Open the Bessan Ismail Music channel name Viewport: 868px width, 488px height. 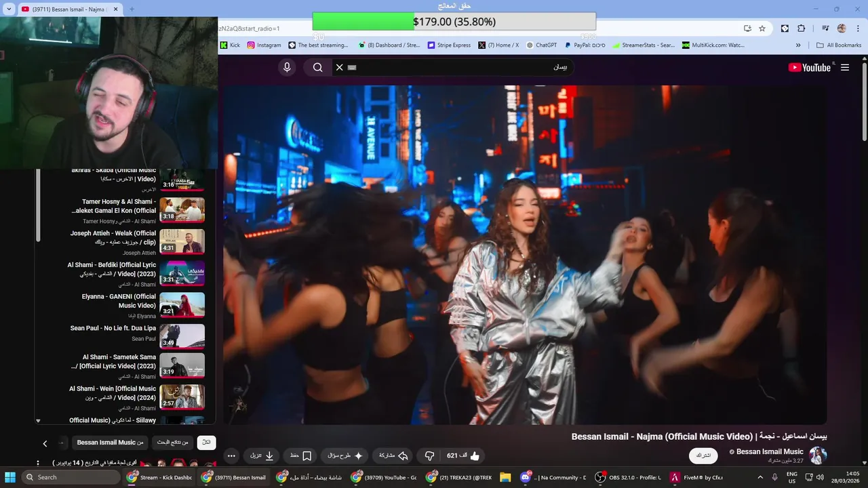pos(770,451)
